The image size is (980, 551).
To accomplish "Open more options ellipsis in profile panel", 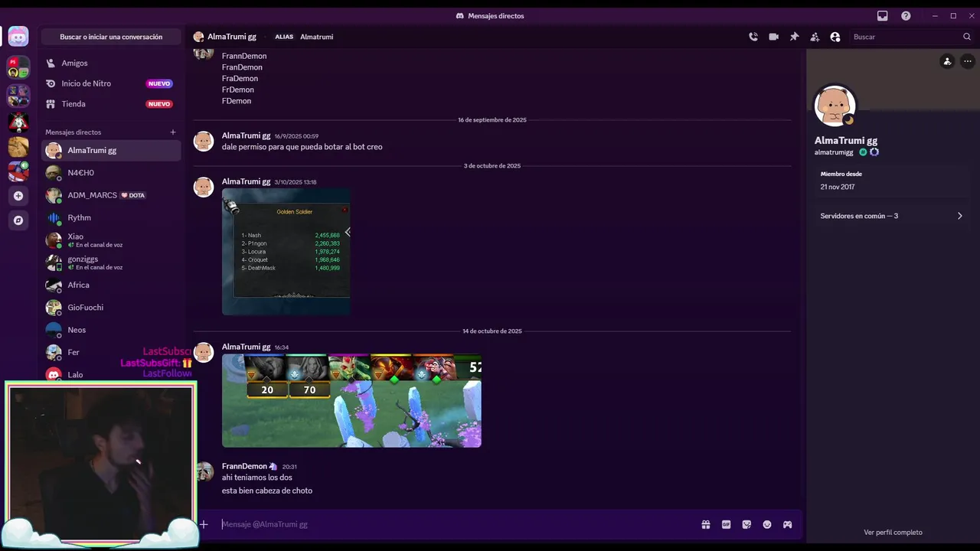I will click(x=968, y=61).
